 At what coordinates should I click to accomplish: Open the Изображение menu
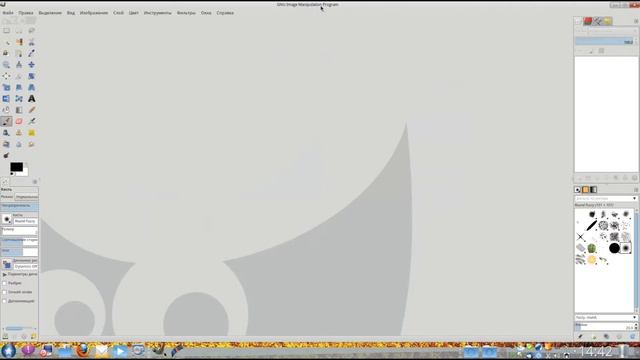94,13
